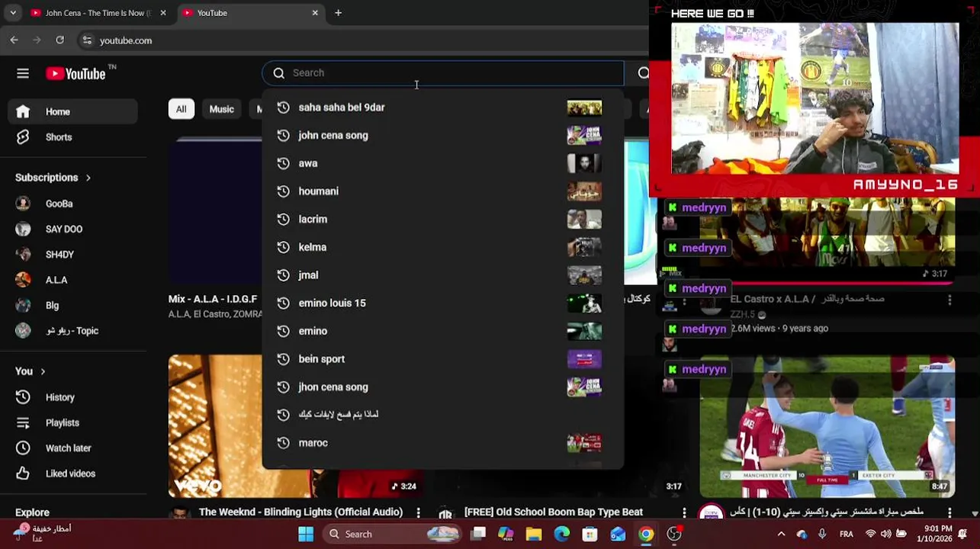The height and width of the screenshot is (549, 980).
Task: Close the YouTube browser tab
Action: pyautogui.click(x=315, y=13)
